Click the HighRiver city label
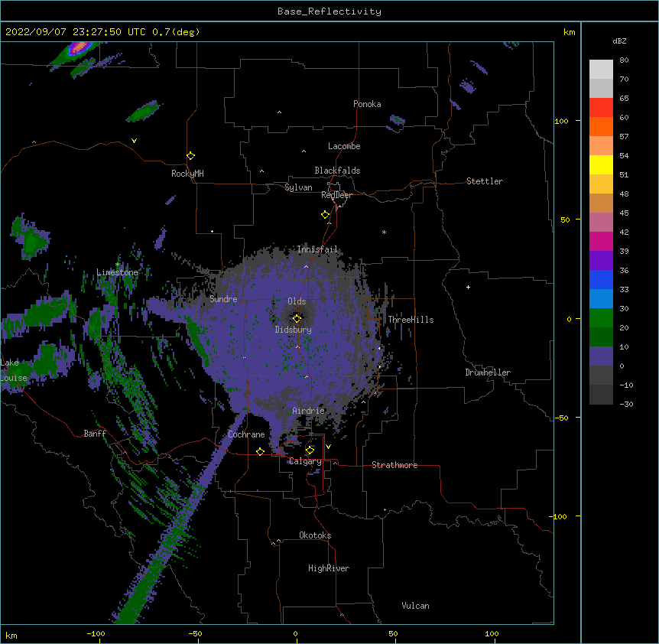 coord(329,568)
